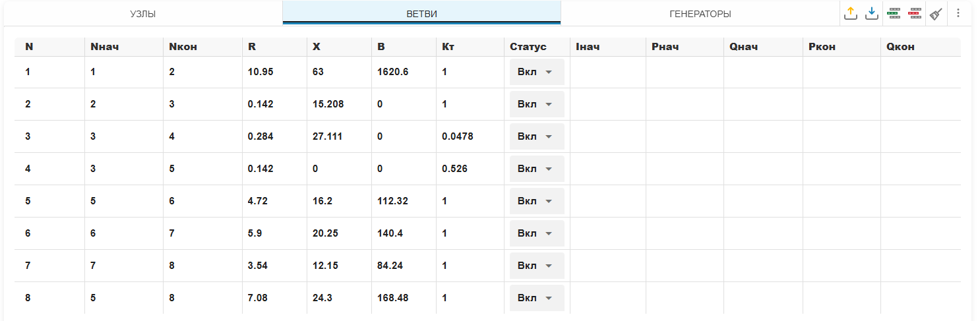Open status dropdown for branch 8
Image resolution: width=980 pixels, height=321 pixels.
tap(536, 298)
